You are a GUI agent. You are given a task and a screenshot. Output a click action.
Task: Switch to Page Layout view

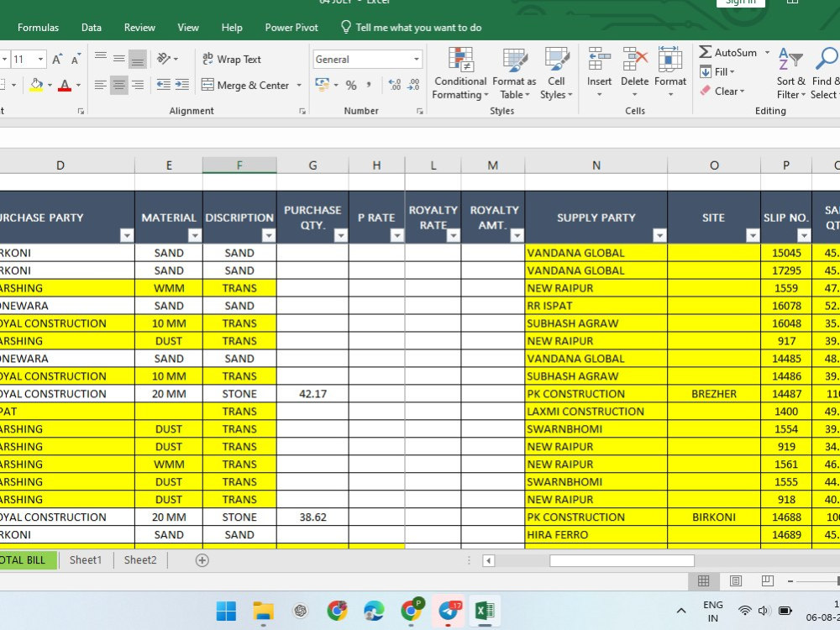pyautogui.click(x=736, y=580)
